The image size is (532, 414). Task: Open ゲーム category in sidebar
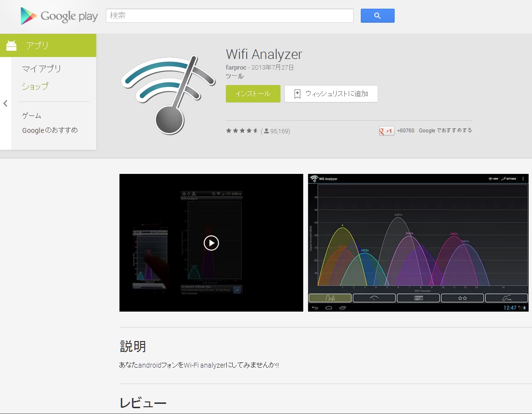click(31, 115)
